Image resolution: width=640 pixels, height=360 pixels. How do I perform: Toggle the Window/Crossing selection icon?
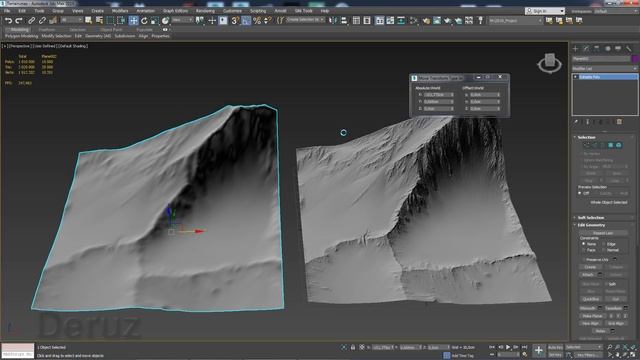click(121, 20)
